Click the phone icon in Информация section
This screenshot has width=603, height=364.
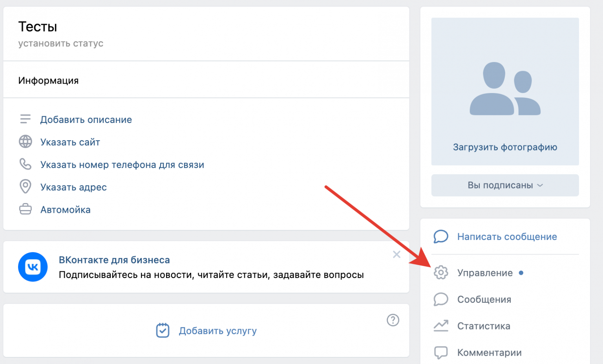pos(26,164)
